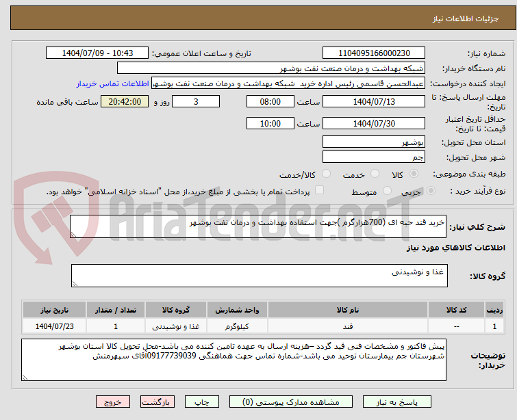Click the remaining time 20:42:00 field
The height and width of the screenshot is (420, 517).
pos(125,101)
